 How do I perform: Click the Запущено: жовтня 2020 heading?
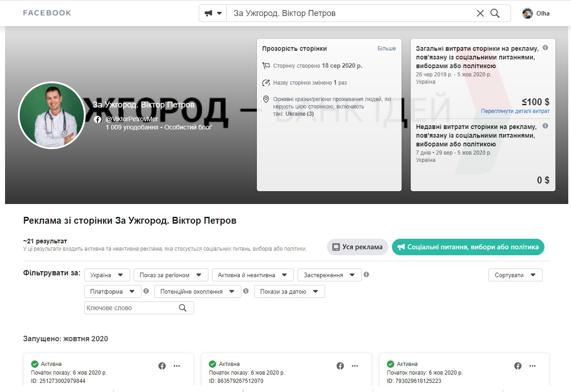click(65, 339)
